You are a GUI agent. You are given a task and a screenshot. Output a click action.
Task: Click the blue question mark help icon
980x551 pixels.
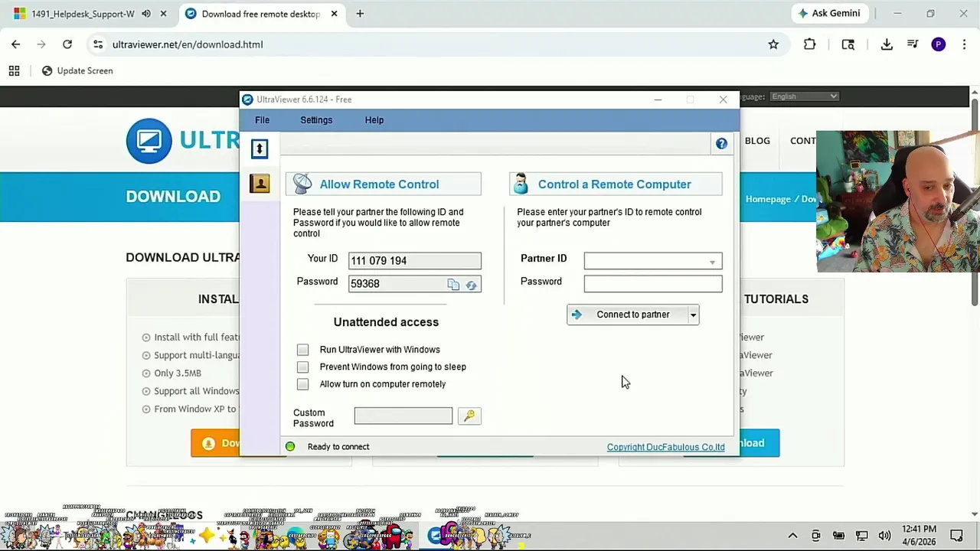click(721, 144)
